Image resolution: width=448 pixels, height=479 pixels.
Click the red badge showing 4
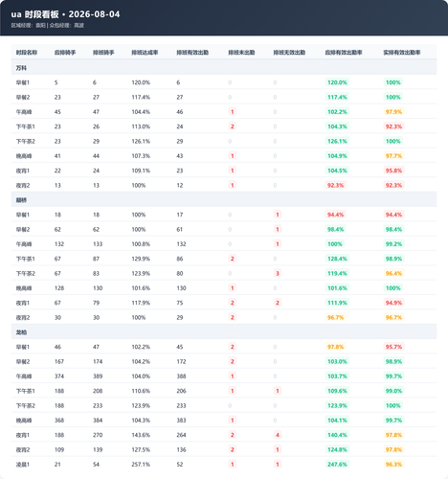[x=278, y=435]
